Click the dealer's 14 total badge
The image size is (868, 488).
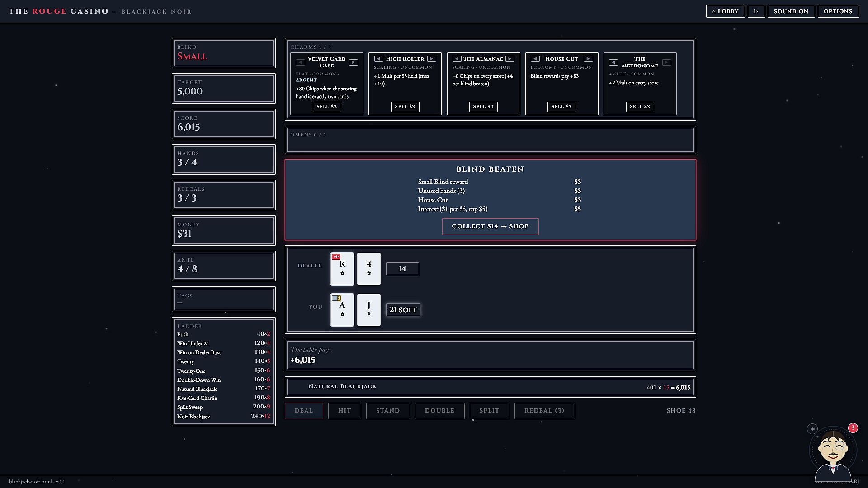[402, 269]
